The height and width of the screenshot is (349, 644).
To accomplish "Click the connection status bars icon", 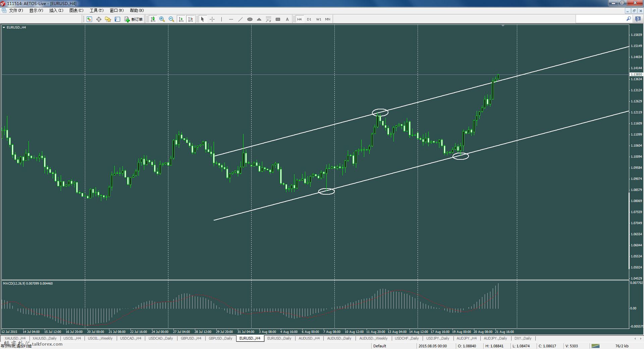I will [x=595, y=346].
